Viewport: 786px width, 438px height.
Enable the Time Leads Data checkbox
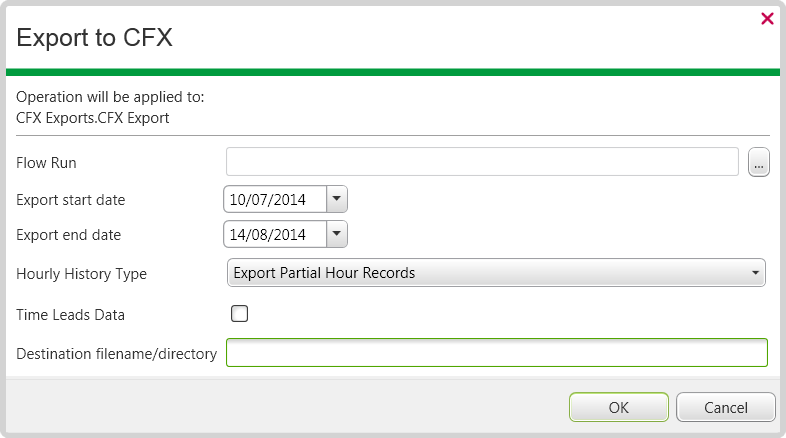point(239,314)
